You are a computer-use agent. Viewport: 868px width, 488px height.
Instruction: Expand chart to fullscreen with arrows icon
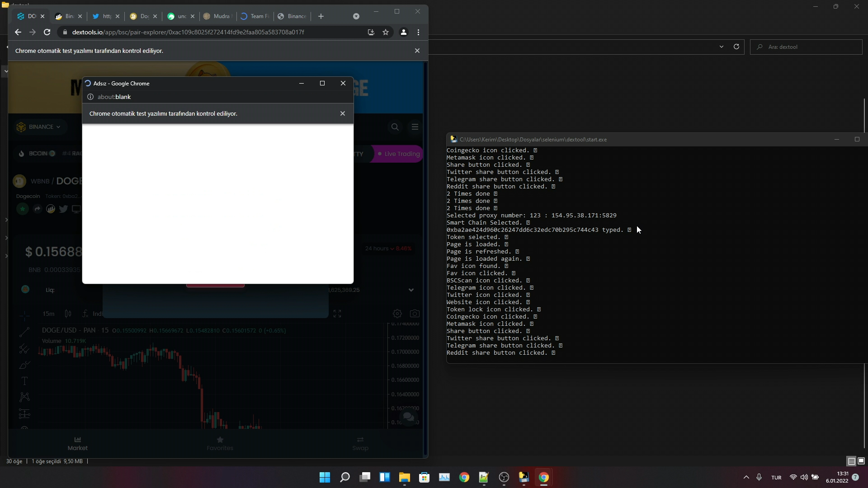coord(338,314)
